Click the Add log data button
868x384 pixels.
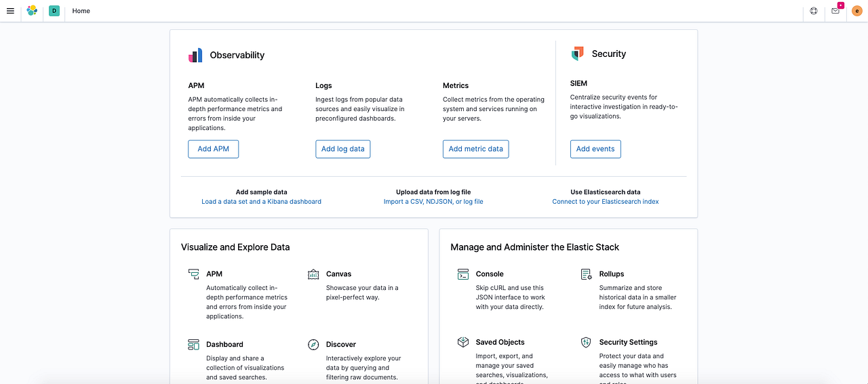point(342,149)
